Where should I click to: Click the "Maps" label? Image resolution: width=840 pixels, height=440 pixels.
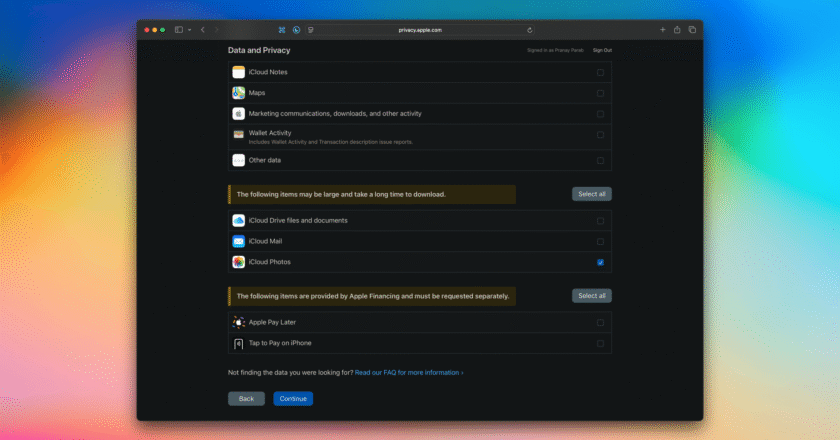coord(257,93)
